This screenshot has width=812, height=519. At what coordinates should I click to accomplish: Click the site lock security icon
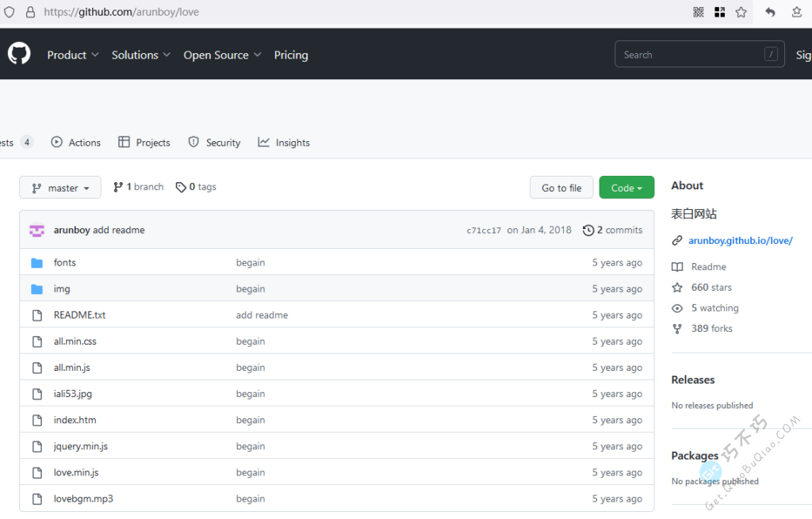click(x=30, y=12)
